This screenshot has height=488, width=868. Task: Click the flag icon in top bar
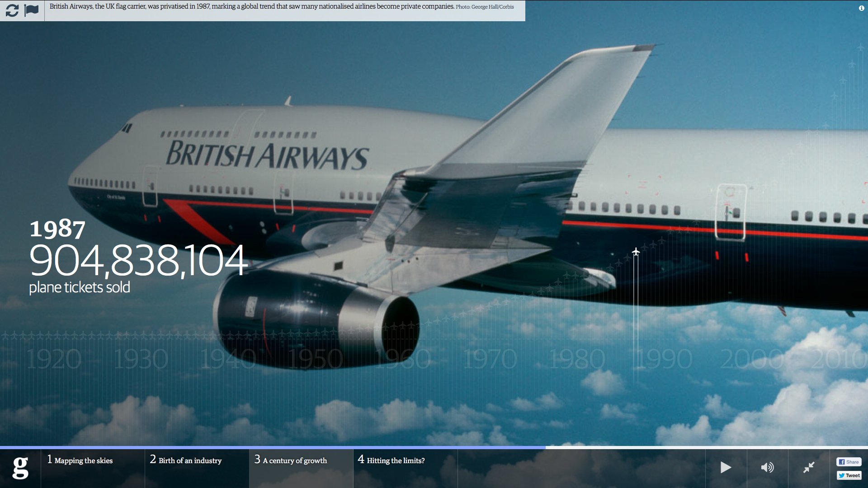coord(32,10)
